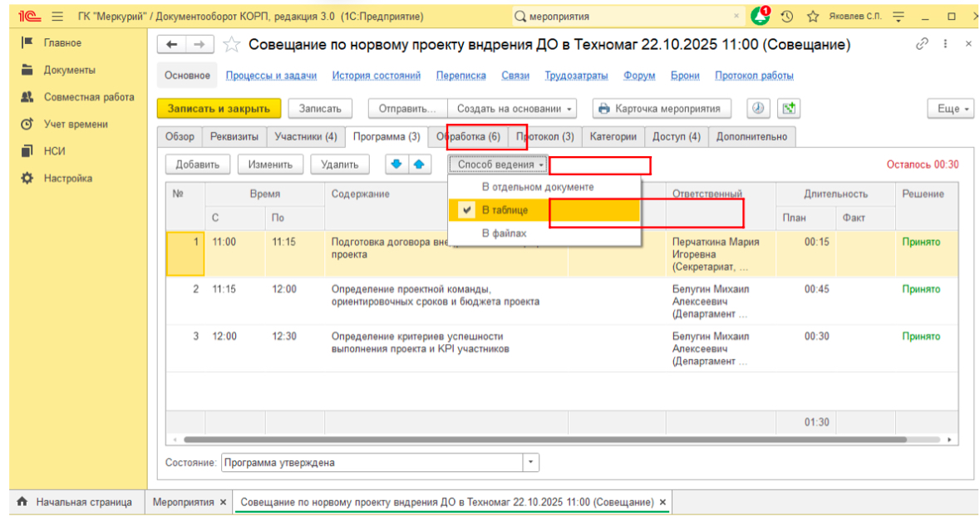980x526 pixels.
Task: Click the Содержание column header
Action: (361, 194)
